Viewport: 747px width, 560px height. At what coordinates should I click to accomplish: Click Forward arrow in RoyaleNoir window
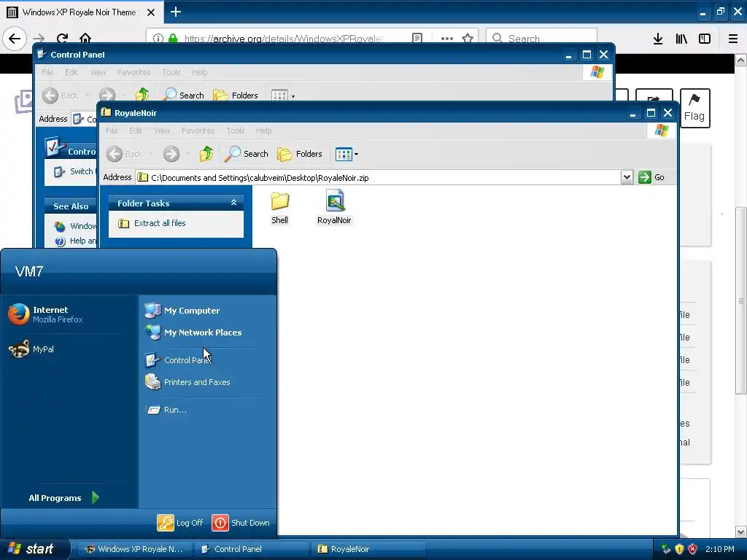pyautogui.click(x=171, y=154)
